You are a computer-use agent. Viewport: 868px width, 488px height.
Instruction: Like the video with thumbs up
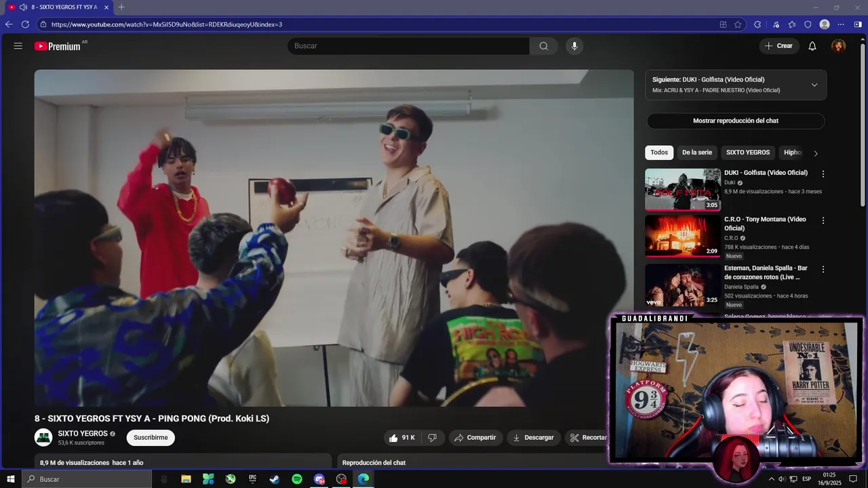pyautogui.click(x=401, y=438)
